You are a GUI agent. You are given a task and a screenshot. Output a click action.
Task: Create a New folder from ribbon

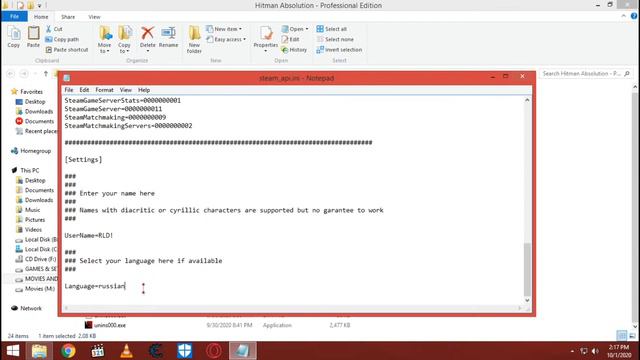(194, 40)
